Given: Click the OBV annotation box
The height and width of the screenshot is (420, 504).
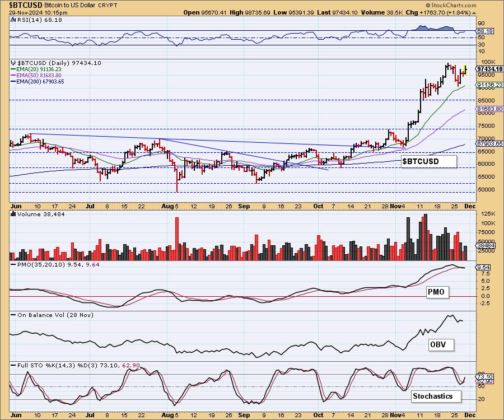Looking at the screenshot, I should click(x=441, y=344).
